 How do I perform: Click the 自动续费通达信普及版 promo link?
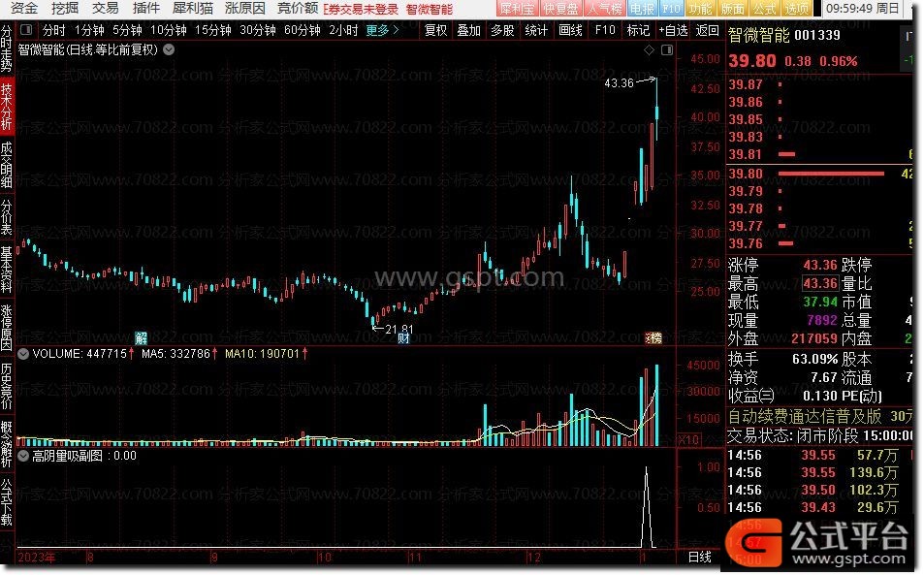(805, 416)
